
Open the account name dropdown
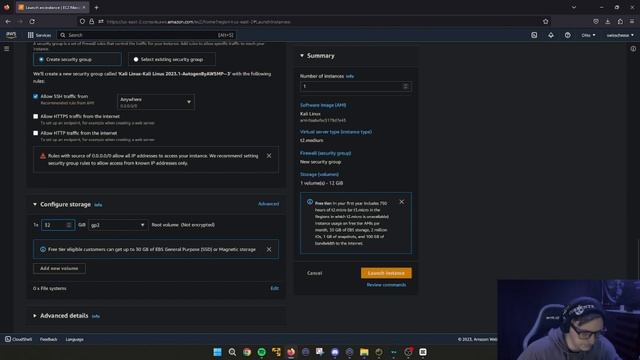(620, 35)
